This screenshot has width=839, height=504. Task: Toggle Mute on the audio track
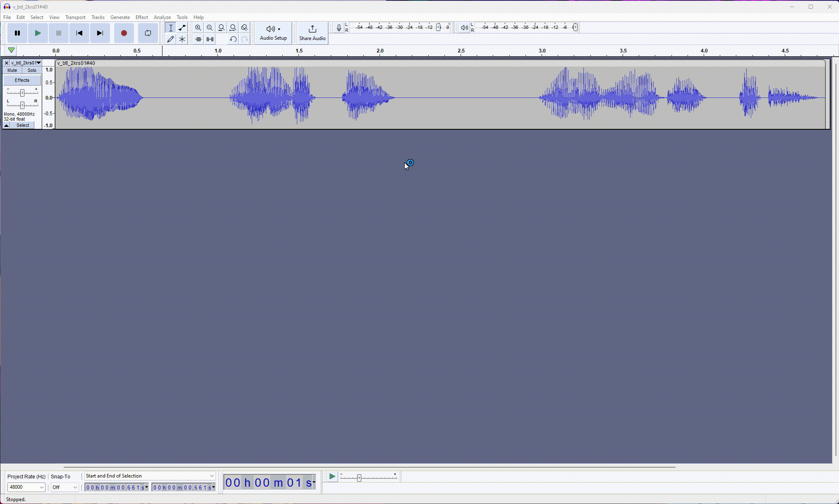coord(12,70)
